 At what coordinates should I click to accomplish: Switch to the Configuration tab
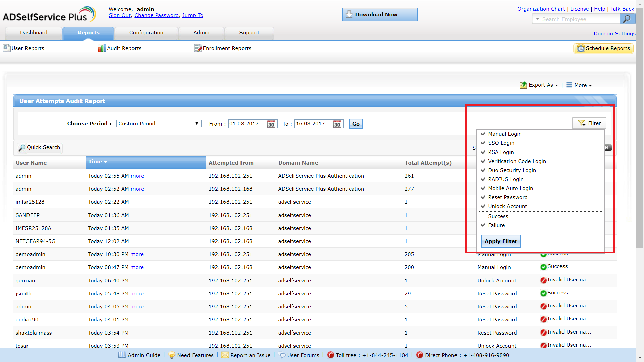tap(146, 33)
